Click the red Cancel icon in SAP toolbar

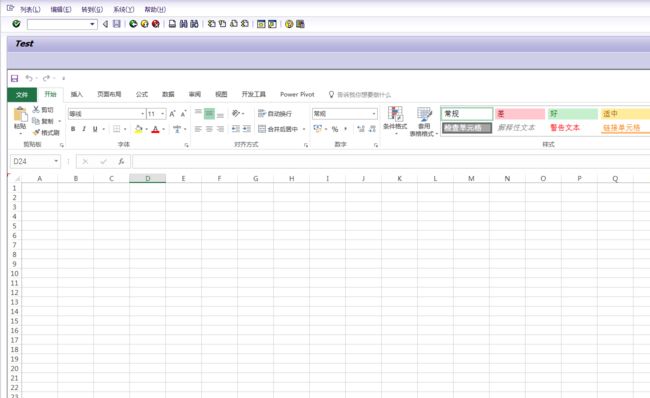click(x=155, y=24)
